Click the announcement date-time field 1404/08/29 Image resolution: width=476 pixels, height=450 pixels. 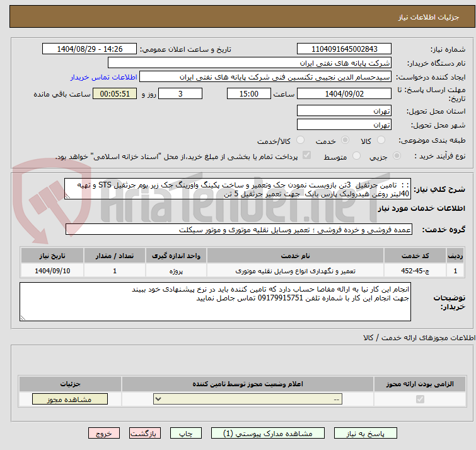(90, 49)
